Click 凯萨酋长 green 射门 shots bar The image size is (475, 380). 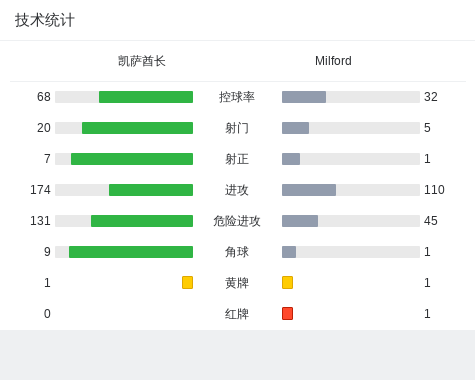137,128
